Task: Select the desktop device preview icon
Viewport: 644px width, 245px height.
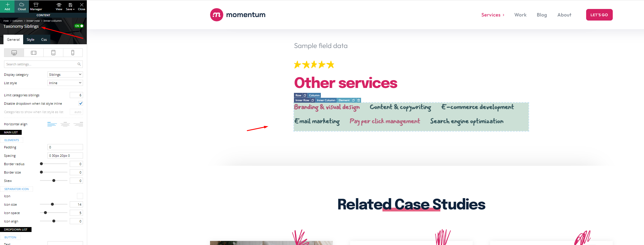Action: click(x=14, y=53)
